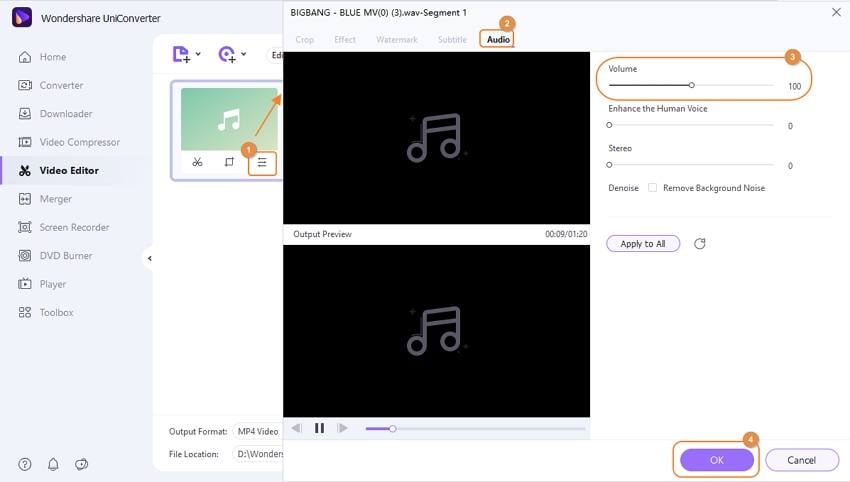The width and height of the screenshot is (850, 482).
Task: Switch to the Effect tab
Action: click(345, 40)
